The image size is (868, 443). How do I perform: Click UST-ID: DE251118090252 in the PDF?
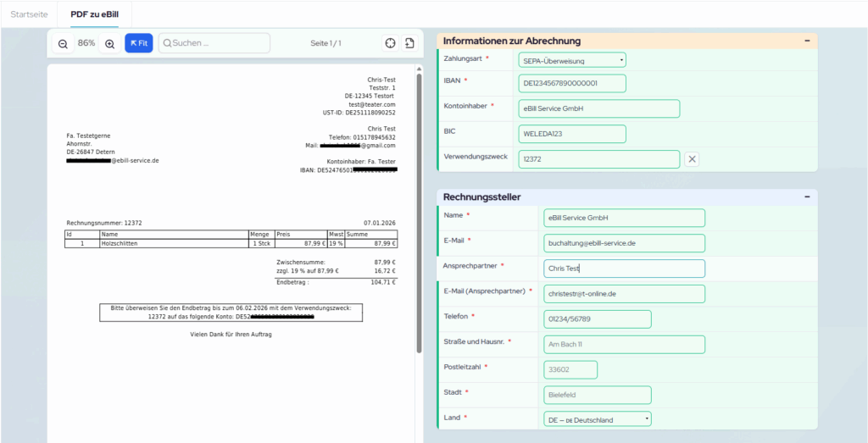[x=359, y=113]
